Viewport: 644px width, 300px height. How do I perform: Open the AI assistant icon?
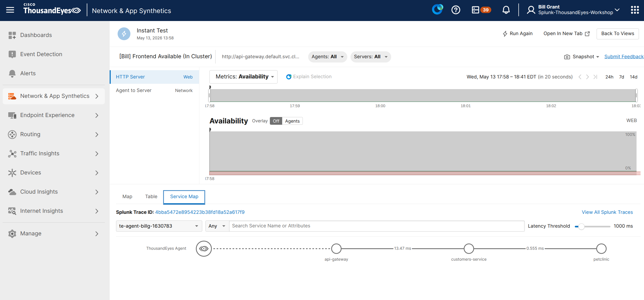click(437, 10)
